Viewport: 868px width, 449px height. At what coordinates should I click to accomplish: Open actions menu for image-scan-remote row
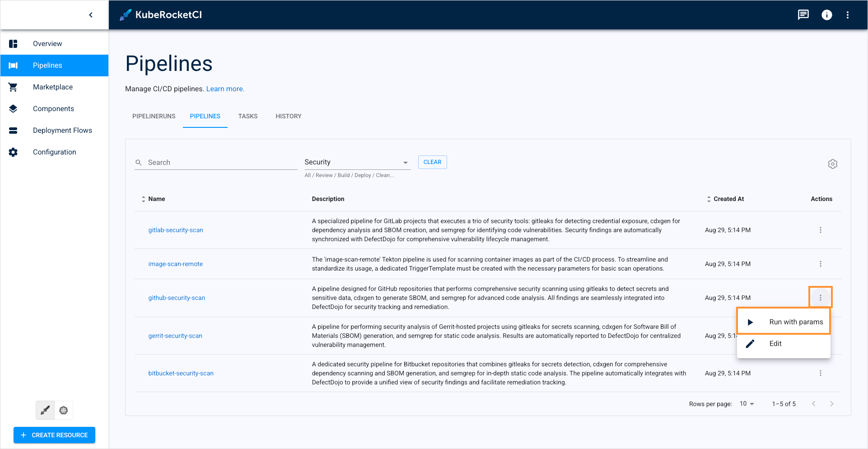[820, 264]
